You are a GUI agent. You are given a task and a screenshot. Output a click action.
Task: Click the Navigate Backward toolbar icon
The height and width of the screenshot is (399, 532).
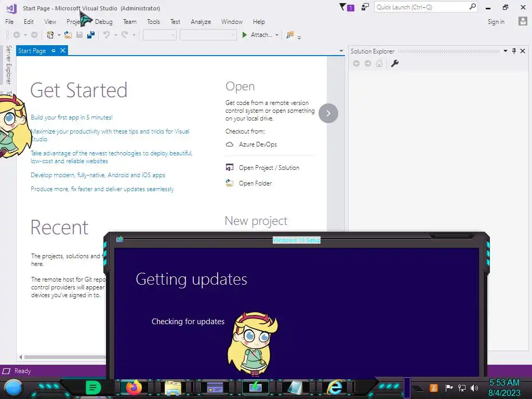tap(16, 35)
